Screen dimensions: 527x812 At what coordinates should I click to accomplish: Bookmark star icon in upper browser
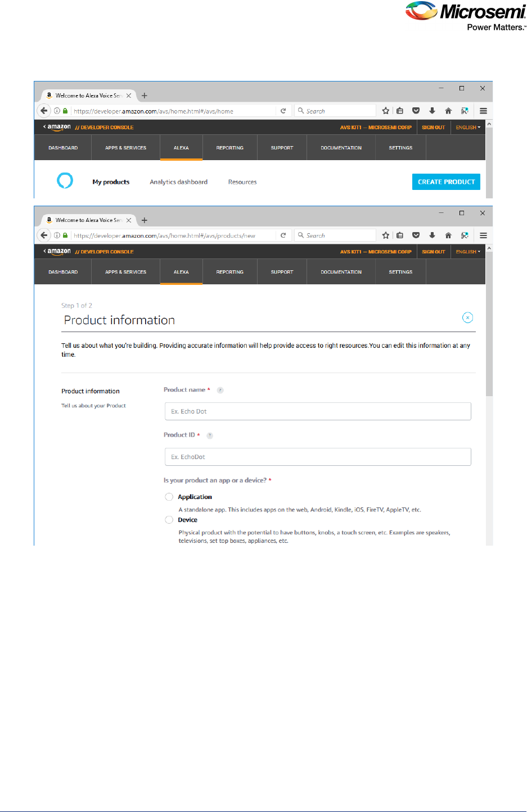tap(386, 111)
